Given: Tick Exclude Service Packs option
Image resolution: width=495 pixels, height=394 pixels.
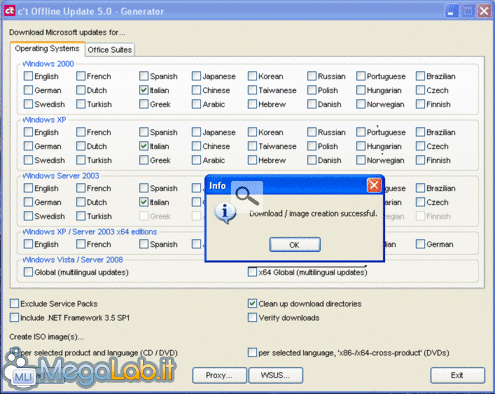Looking at the screenshot, I should [x=14, y=304].
